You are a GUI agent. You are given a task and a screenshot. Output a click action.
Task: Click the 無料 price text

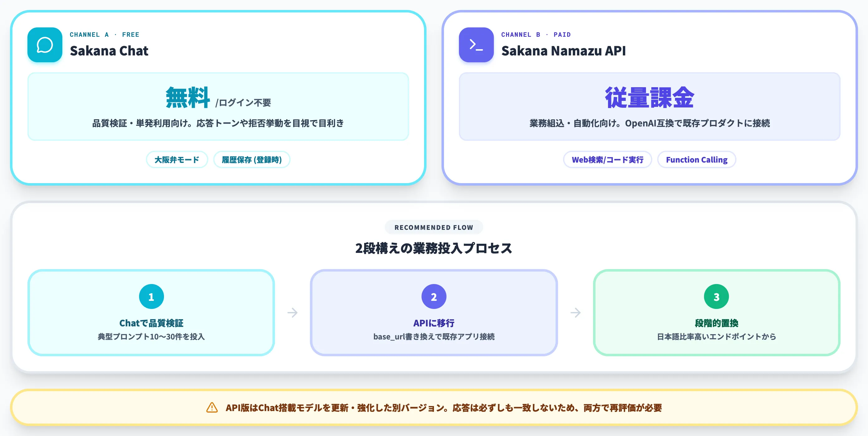(x=188, y=97)
